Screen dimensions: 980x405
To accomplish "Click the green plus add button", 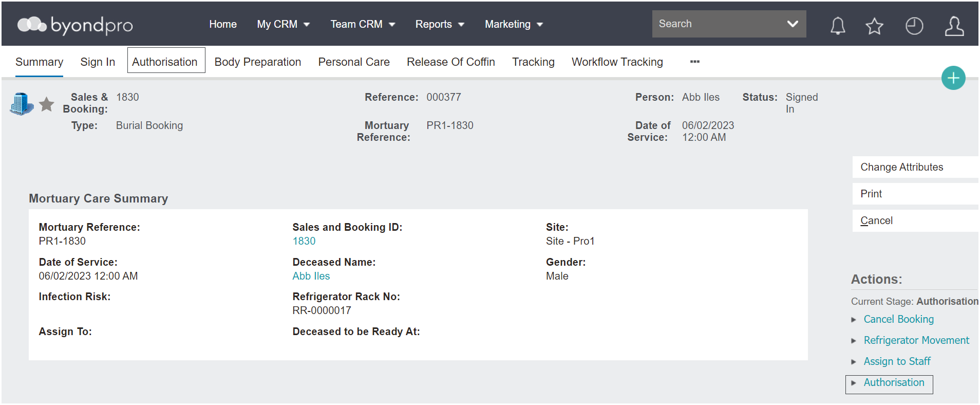I will tap(953, 78).
